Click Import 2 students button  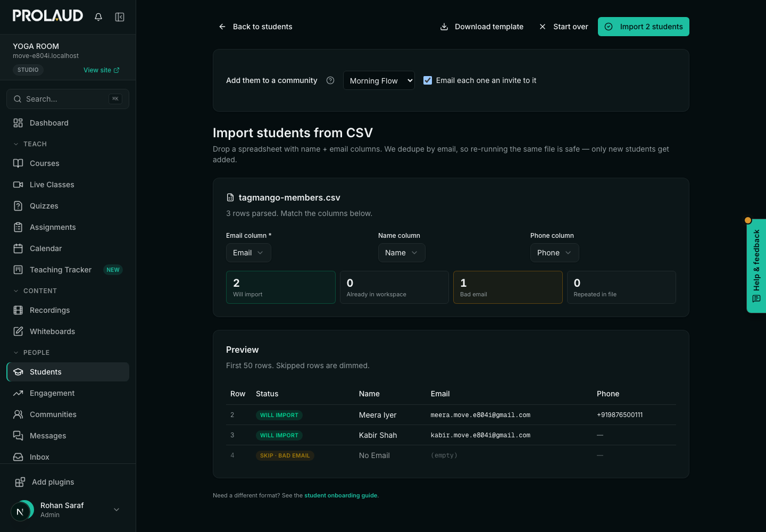pyautogui.click(x=644, y=27)
